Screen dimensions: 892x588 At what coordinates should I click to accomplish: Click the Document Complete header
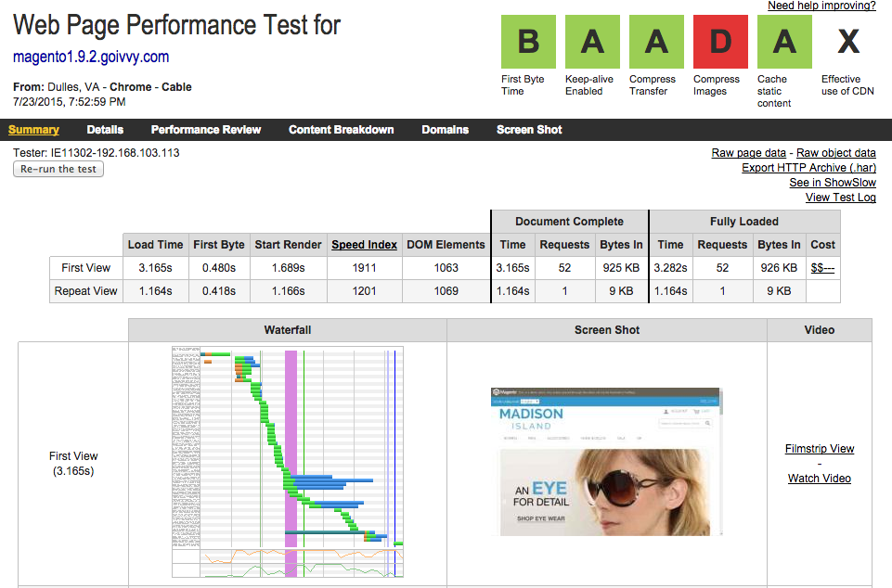point(569,222)
